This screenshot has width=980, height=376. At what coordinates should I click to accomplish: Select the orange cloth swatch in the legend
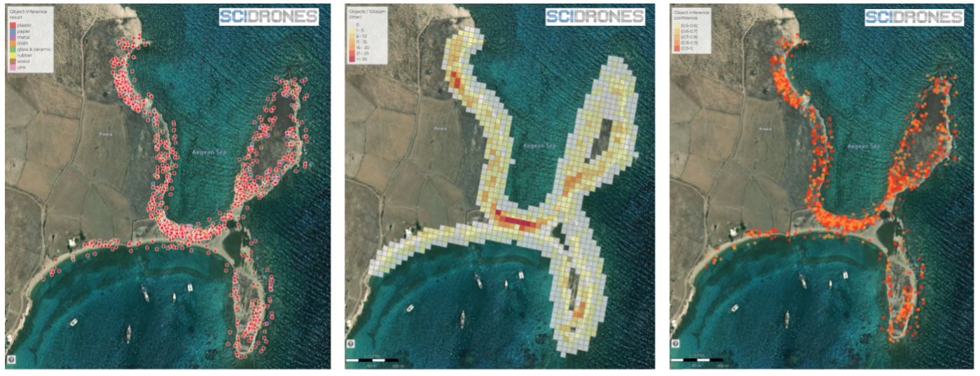(13, 43)
